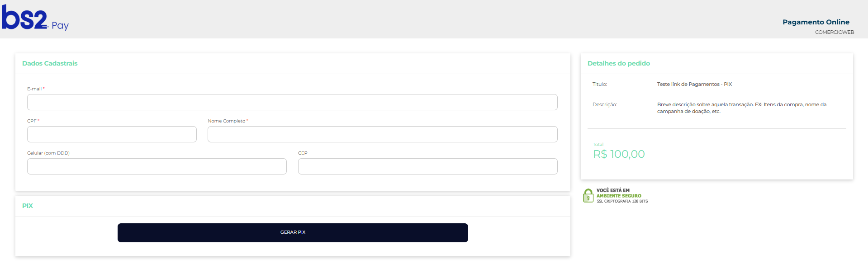This screenshot has height=264, width=868.
Task: Click the 'Ambiente Seguro' security text
Action: [x=619, y=196]
